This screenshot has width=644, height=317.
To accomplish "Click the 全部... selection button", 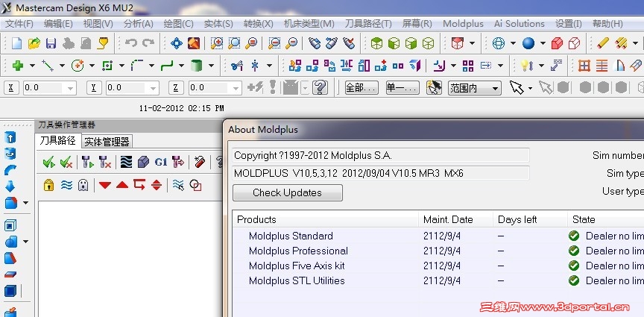I will 362,88.
